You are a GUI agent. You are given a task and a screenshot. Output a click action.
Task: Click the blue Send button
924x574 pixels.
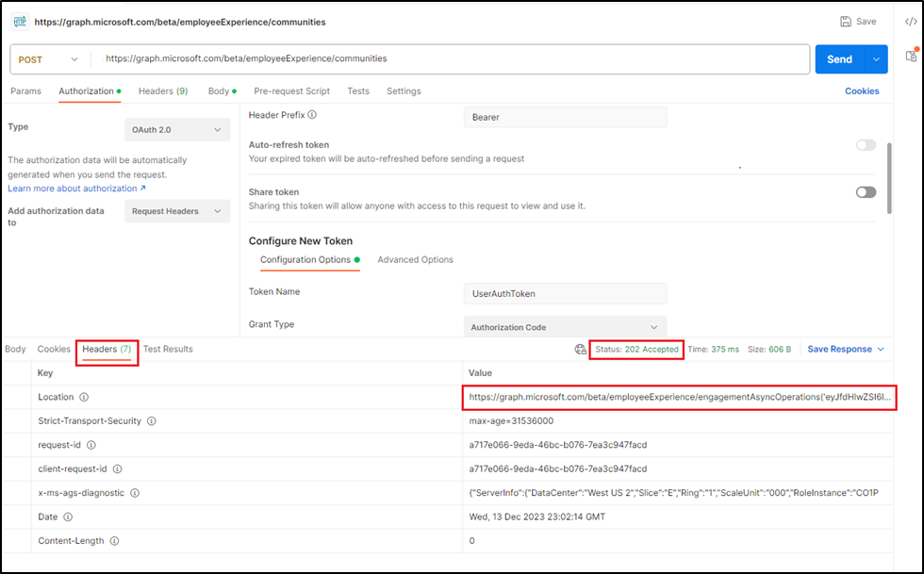click(x=839, y=59)
